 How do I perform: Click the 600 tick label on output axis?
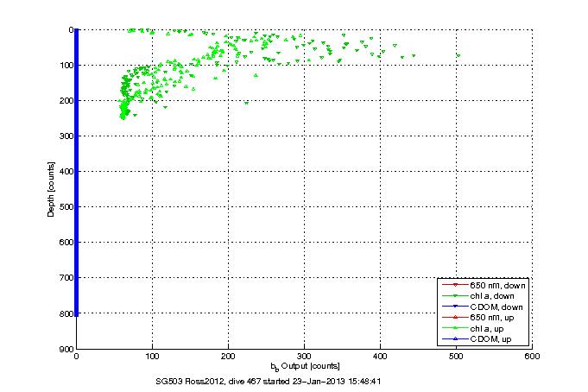coord(532,357)
